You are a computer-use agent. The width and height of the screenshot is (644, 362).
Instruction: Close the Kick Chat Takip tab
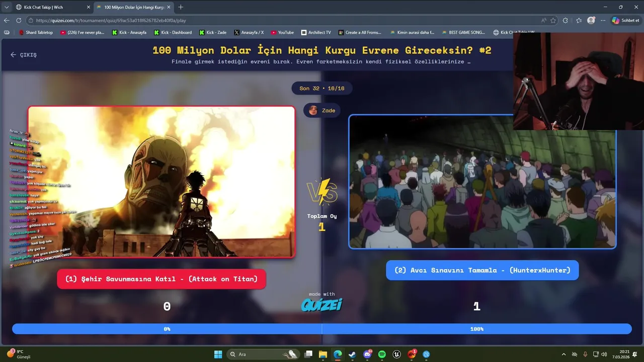(89, 7)
